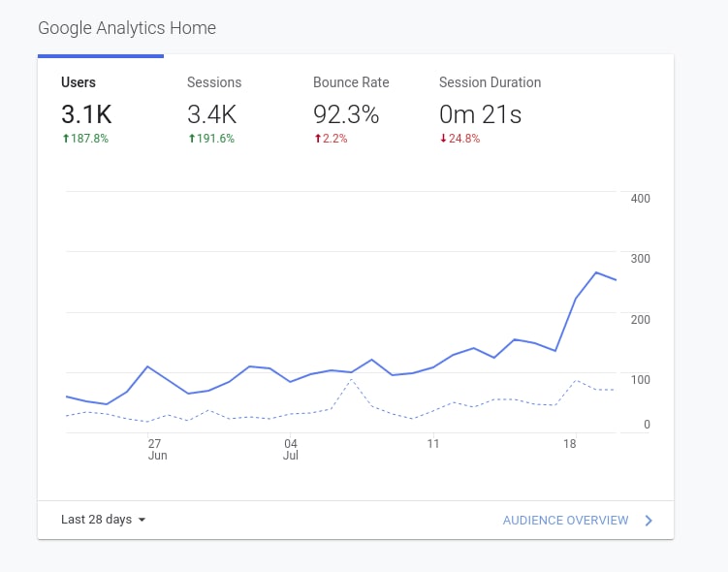Click the 200 y-axis label

pyautogui.click(x=640, y=319)
